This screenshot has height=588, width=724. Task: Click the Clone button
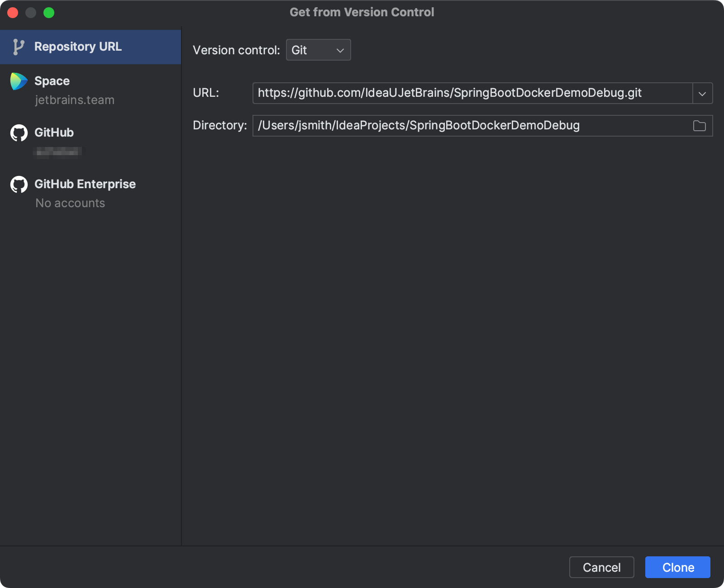677,567
